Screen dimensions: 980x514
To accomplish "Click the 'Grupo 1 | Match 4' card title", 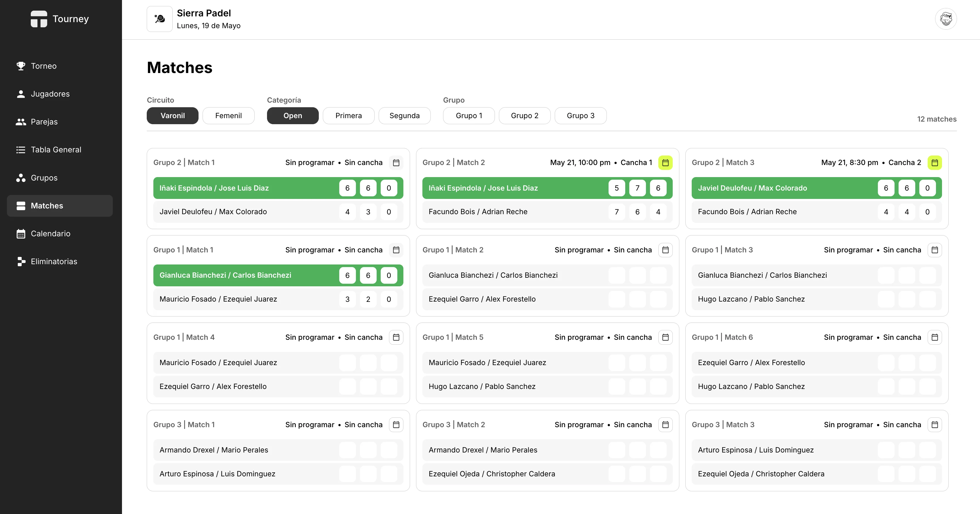I will pyautogui.click(x=184, y=337).
